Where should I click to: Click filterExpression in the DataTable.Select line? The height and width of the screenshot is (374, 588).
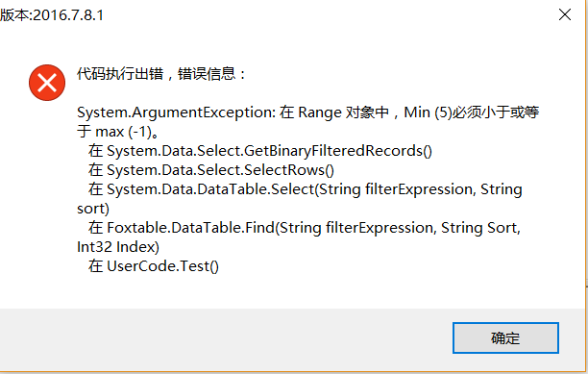[x=419, y=189]
